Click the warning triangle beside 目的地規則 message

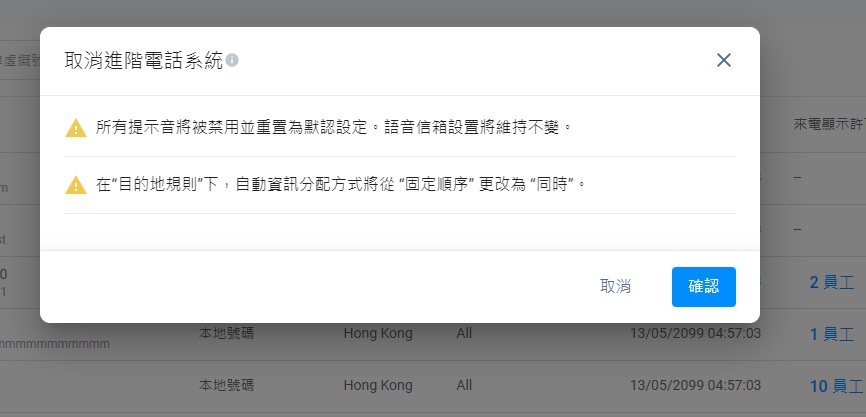[76, 185]
